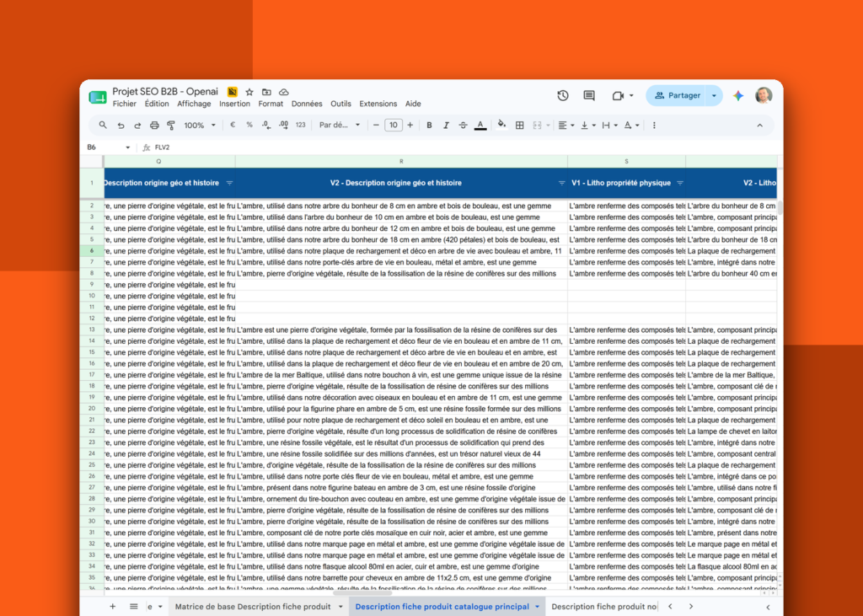
Task: Open Description fiche produit catalogue principal tab menu
Action: [537, 607]
